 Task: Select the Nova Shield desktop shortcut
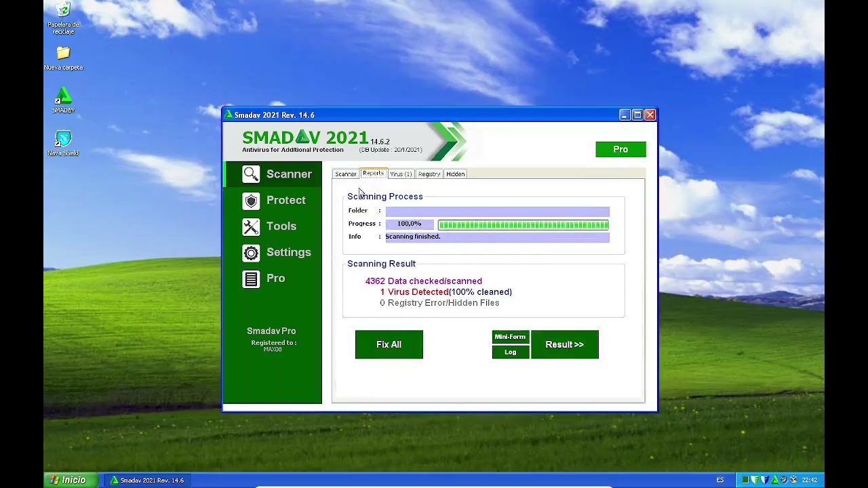coord(63,144)
